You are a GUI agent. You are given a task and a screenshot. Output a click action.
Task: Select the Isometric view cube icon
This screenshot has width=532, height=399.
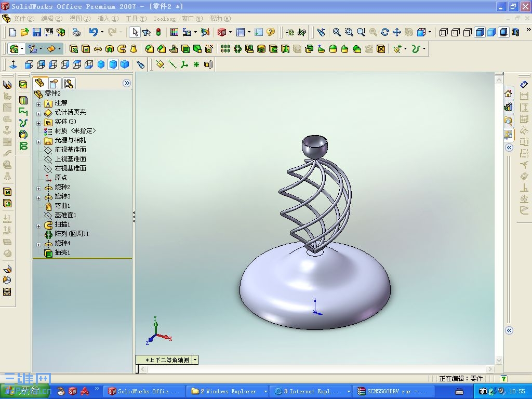click(x=101, y=64)
